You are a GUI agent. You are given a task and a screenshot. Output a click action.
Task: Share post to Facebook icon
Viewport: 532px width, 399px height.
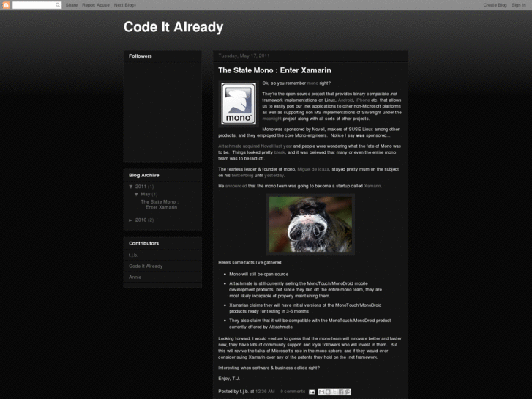(x=341, y=392)
